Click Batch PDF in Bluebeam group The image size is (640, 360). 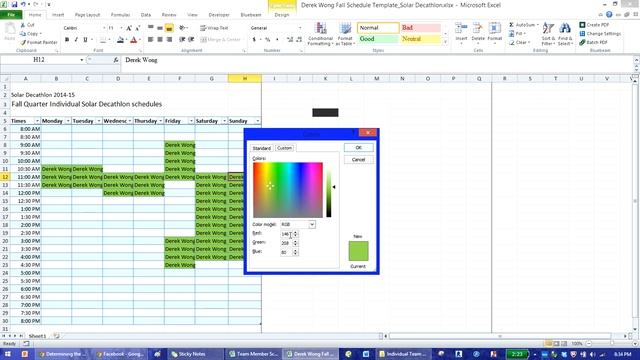click(594, 42)
